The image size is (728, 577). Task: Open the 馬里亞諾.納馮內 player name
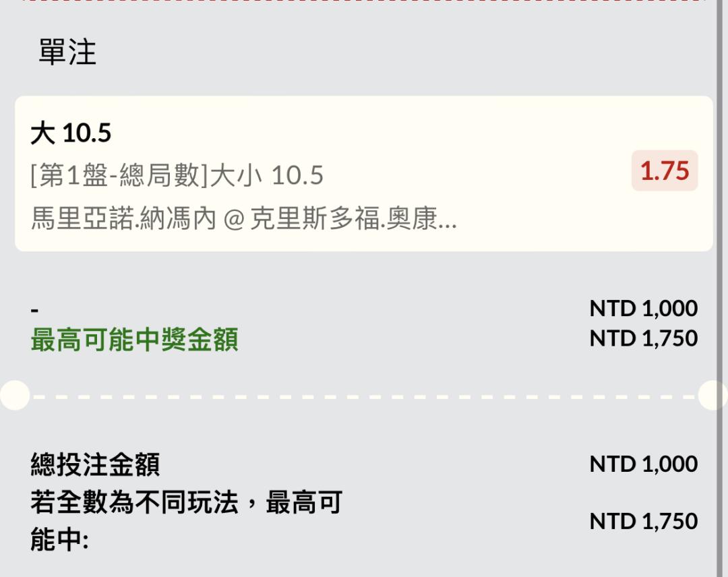123,220
